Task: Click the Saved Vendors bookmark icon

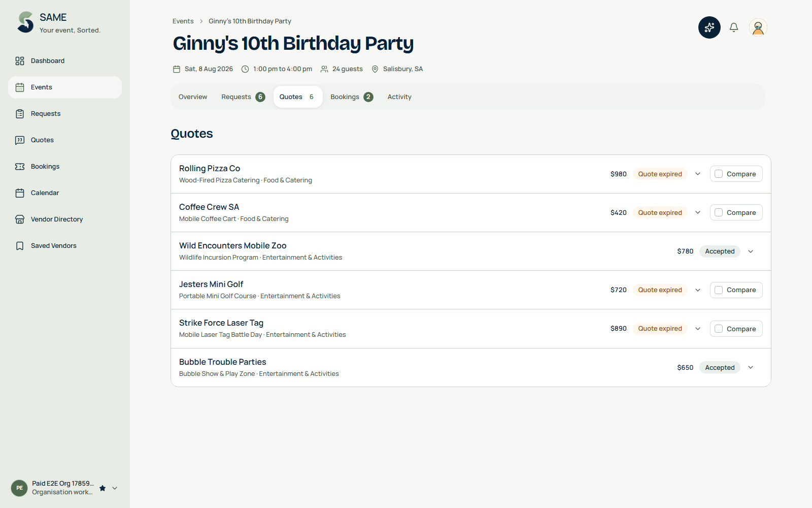Action: coord(20,246)
